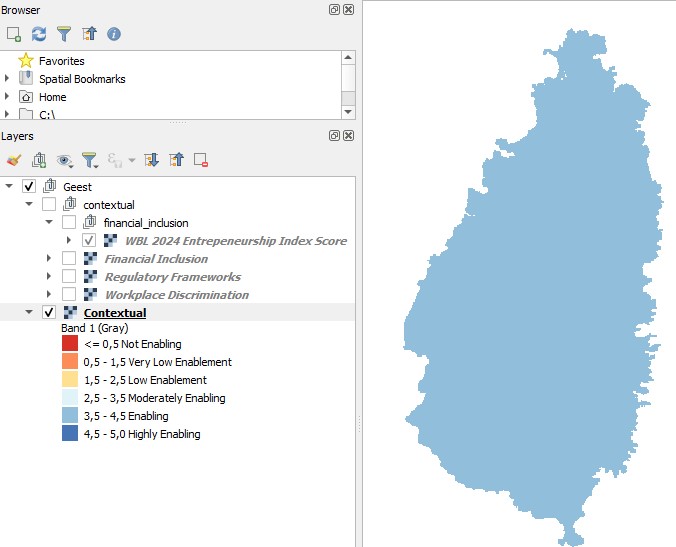Click Filter Legend by Expression icon
The image size is (676, 547).
tap(114, 160)
